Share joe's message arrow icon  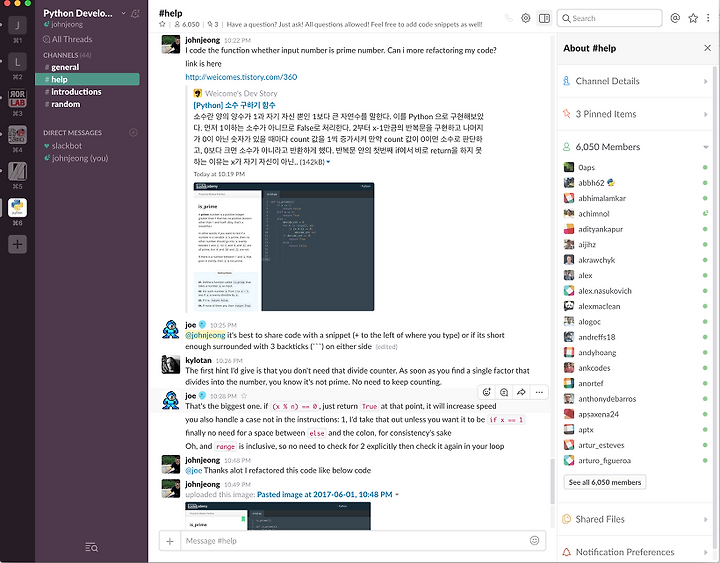(521, 392)
